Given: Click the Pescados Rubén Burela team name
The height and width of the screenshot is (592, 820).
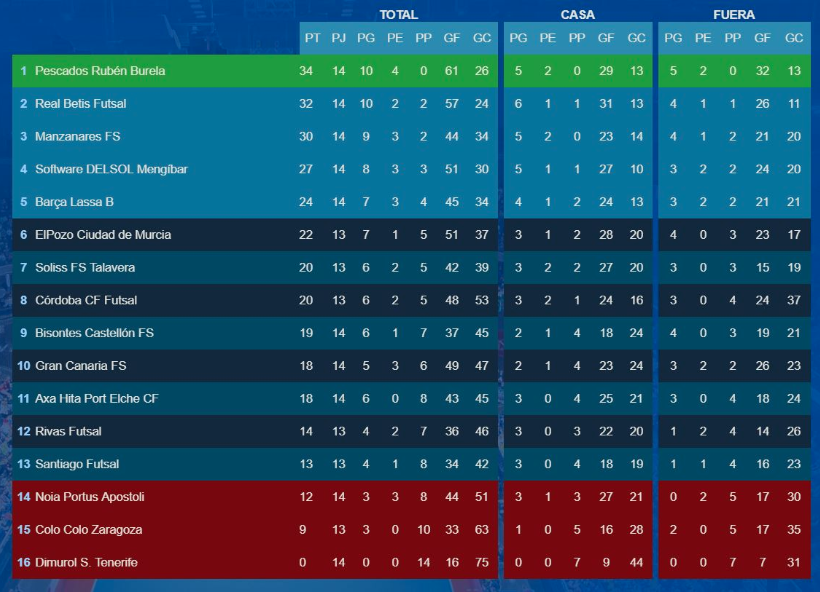Looking at the screenshot, I should click(100, 71).
